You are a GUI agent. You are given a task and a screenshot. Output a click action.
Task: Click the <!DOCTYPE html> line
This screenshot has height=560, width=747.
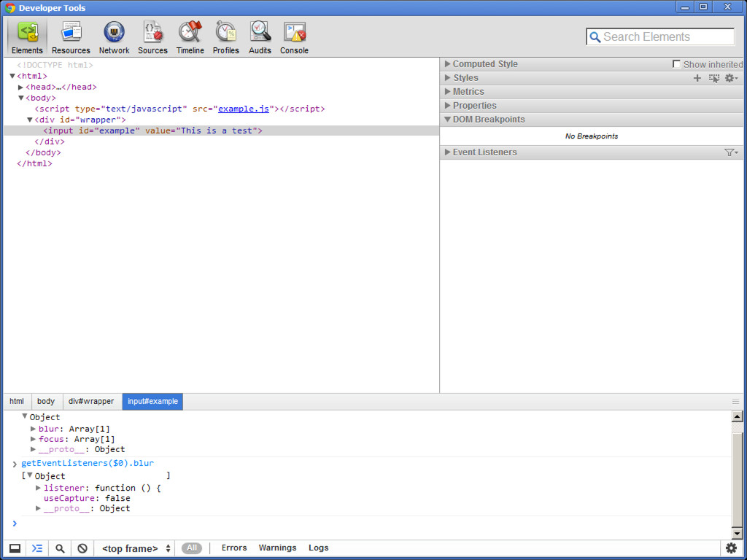point(55,65)
